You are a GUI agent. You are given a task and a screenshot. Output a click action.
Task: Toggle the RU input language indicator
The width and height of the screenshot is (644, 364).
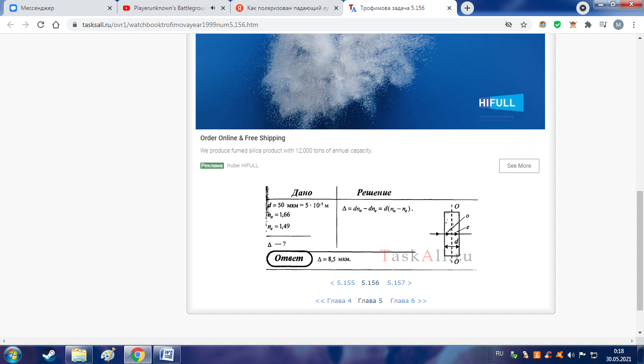click(x=500, y=354)
